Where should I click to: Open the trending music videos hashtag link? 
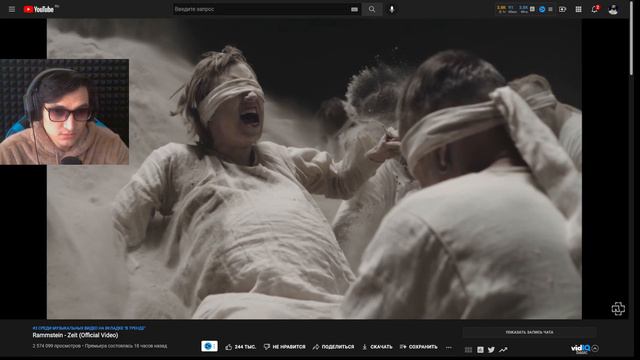tap(89, 328)
